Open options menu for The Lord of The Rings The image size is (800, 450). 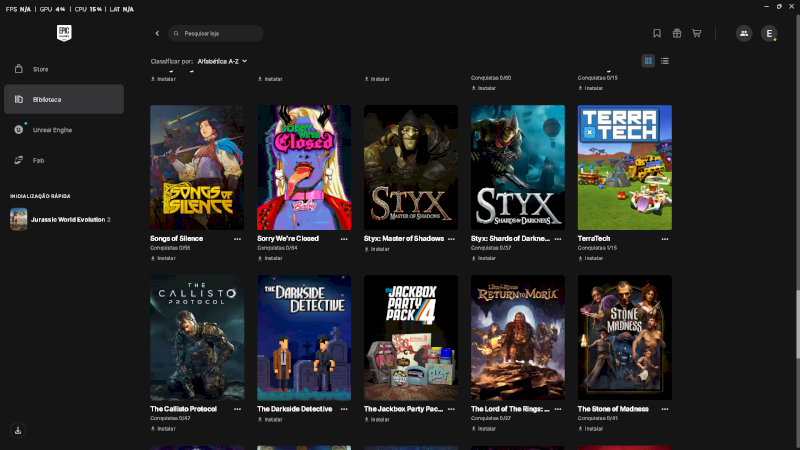pyautogui.click(x=558, y=409)
